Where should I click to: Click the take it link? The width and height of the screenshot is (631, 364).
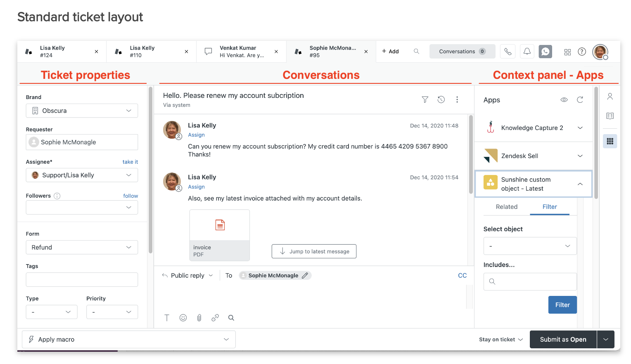click(130, 162)
